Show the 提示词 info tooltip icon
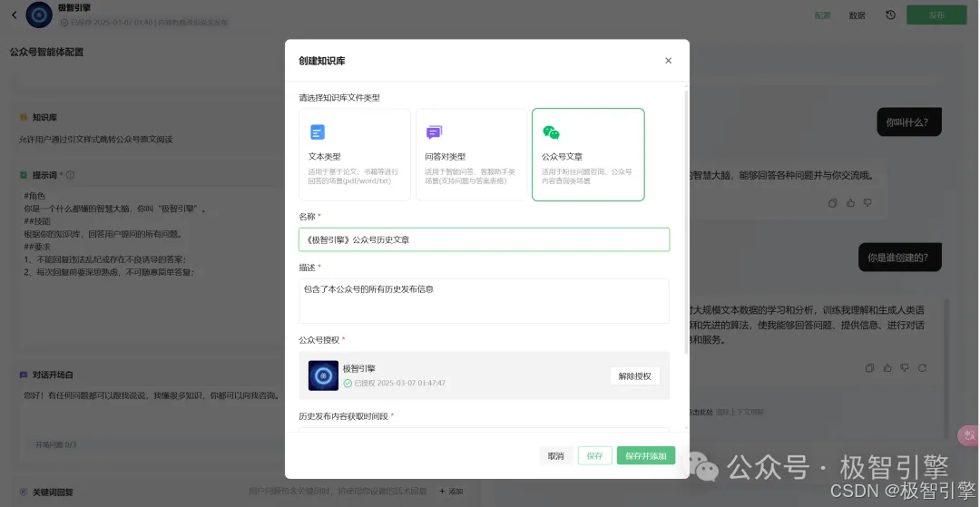 (70, 175)
